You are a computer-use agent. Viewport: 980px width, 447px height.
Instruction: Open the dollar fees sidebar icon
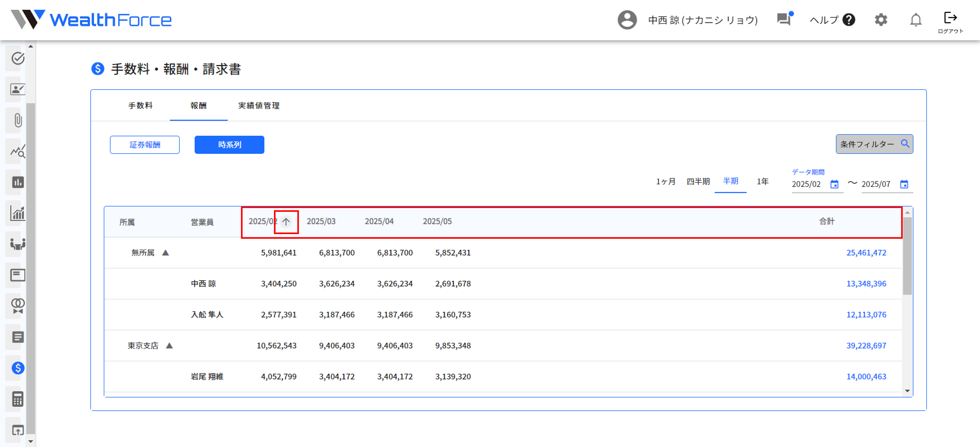(x=18, y=368)
